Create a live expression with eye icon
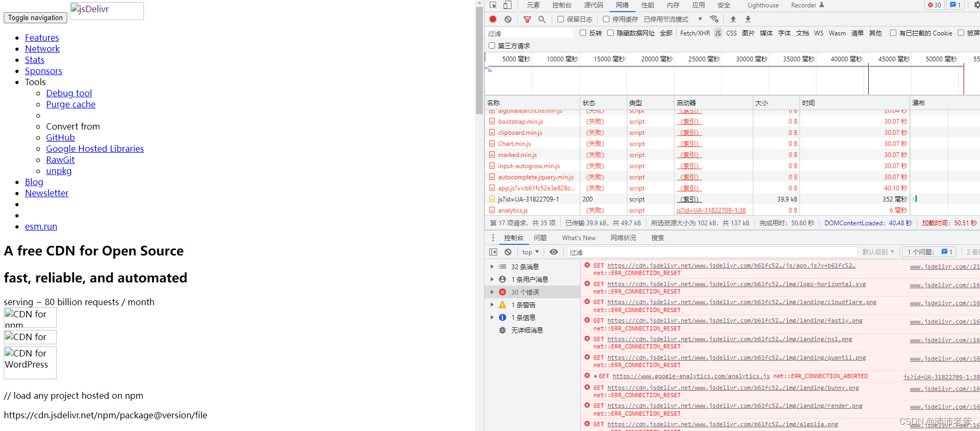 554,252
